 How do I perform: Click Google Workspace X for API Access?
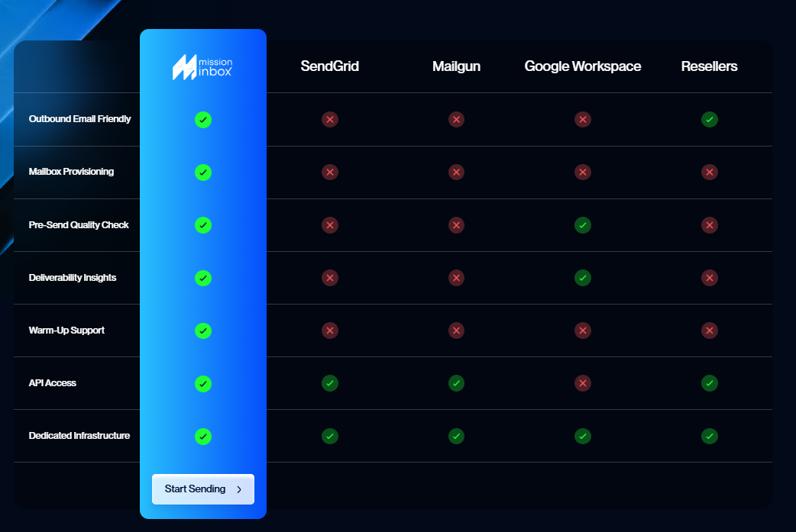(x=583, y=383)
